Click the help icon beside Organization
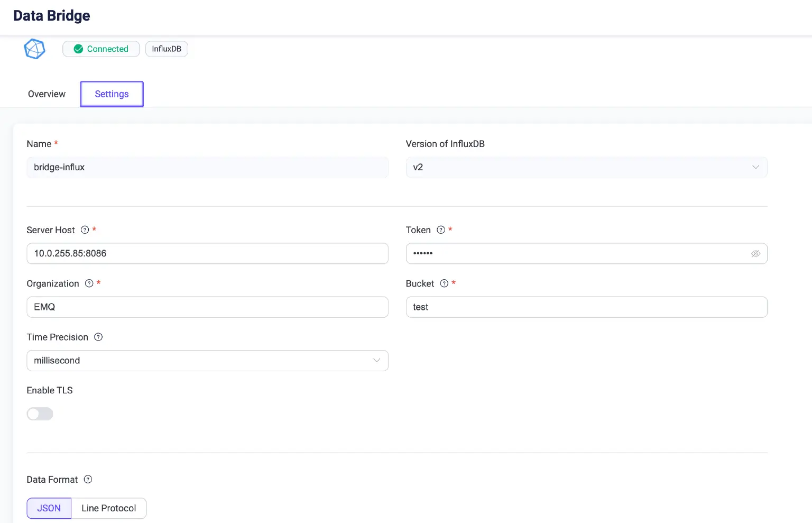The image size is (812, 523). tap(89, 283)
